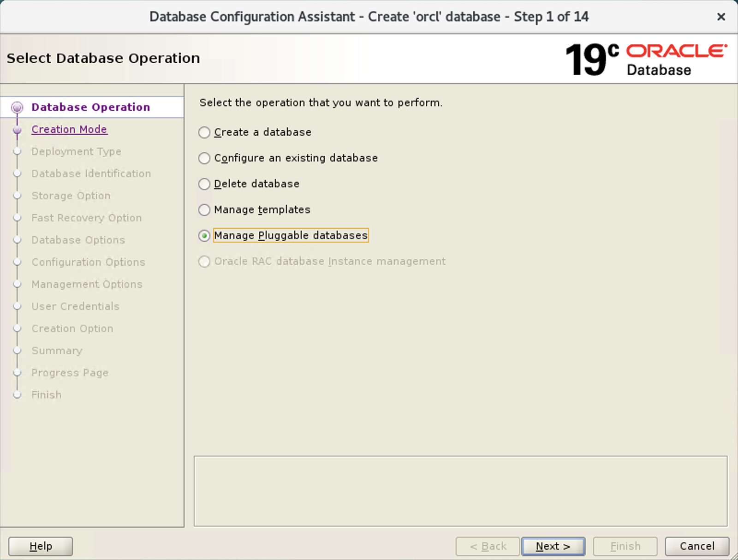Click the 'Select the operation that you want to perform.' text
Screen dimensions: 738x560
pyautogui.click(x=321, y=102)
